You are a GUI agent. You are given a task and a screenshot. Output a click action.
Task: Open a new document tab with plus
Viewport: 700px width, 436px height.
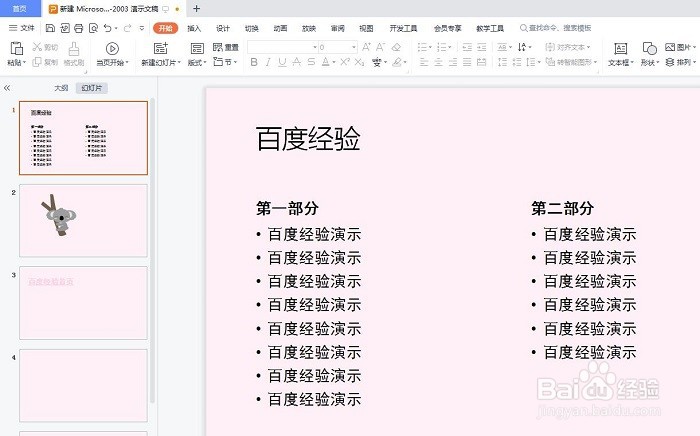coord(196,8)
